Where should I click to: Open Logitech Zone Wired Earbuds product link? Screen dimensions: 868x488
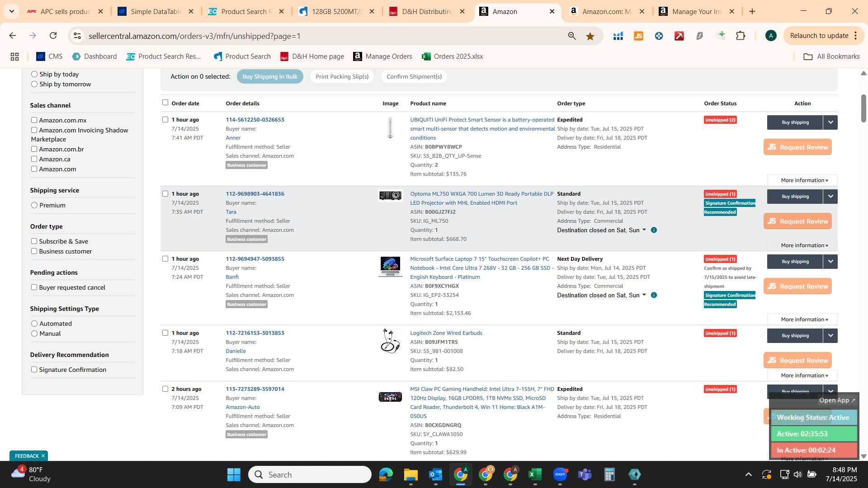coord(446,333)
